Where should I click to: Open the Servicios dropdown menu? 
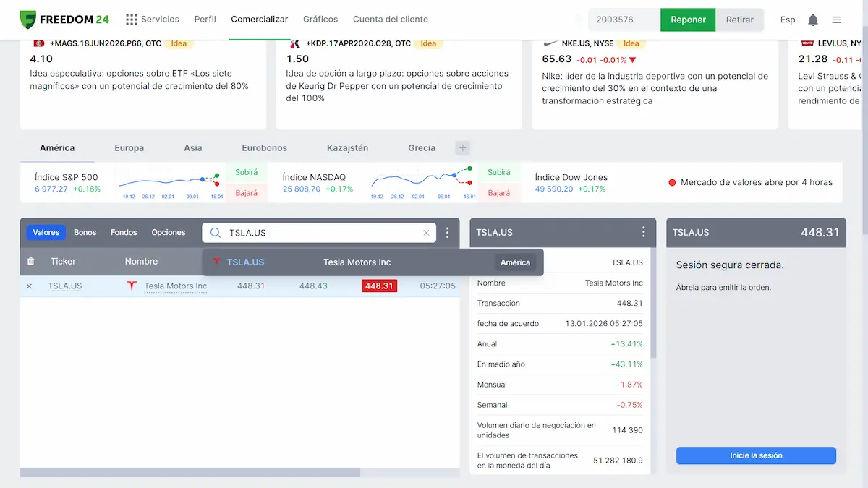point(153,20)
